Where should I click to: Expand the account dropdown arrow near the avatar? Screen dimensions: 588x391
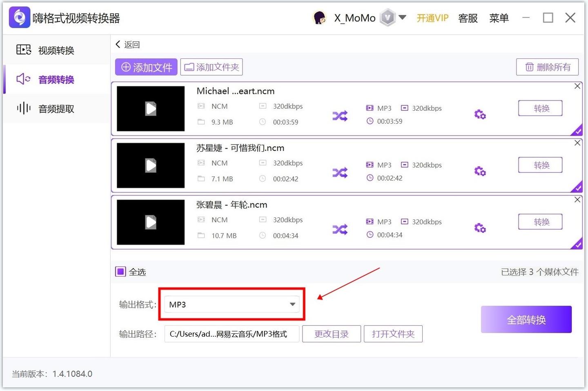pyautogui.click(x=403, y=18)
